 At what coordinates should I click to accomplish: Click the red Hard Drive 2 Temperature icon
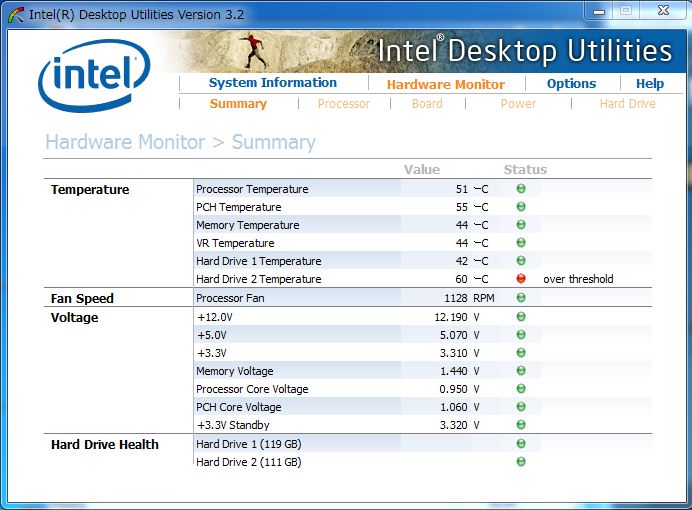click(521, 279)
